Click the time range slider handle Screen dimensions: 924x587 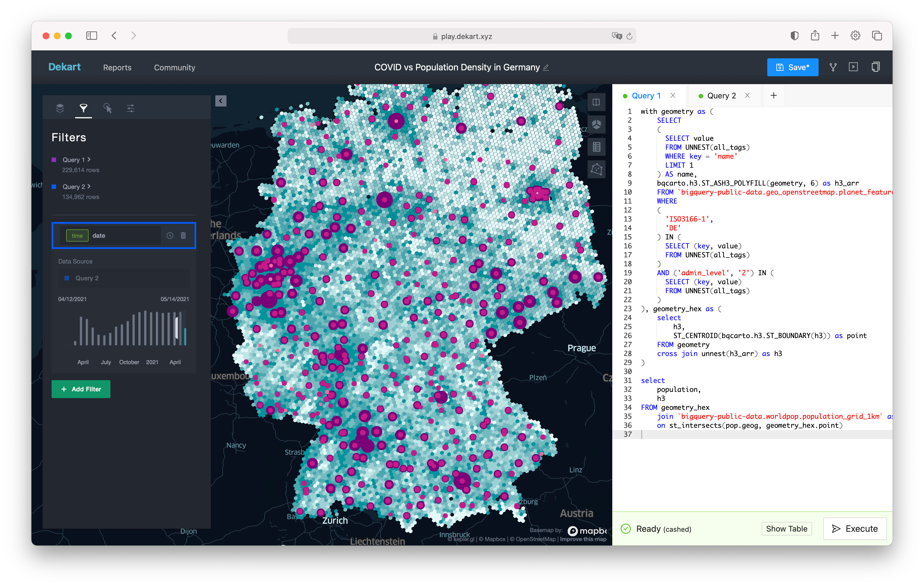[177, 328]
